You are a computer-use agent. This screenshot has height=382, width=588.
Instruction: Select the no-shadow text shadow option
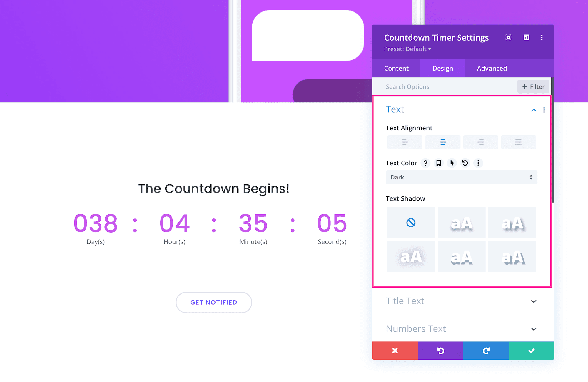411,222
